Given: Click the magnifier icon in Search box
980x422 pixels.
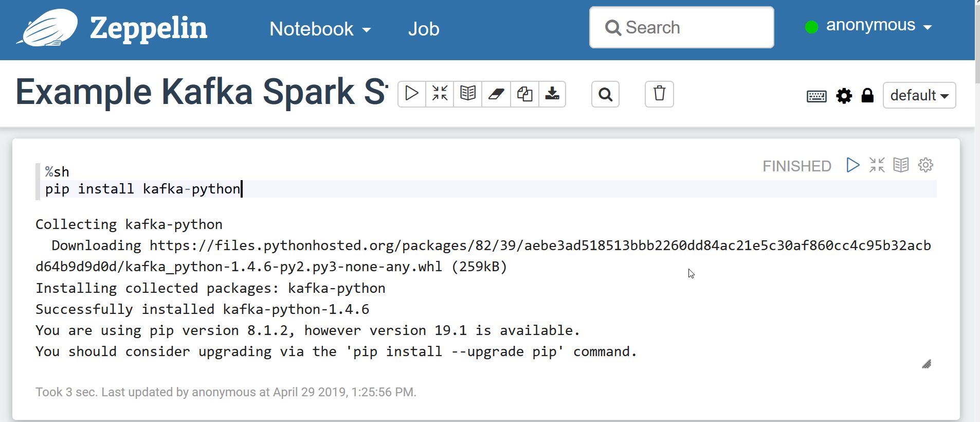Looking at the screenshot, I should click(613, 28).
